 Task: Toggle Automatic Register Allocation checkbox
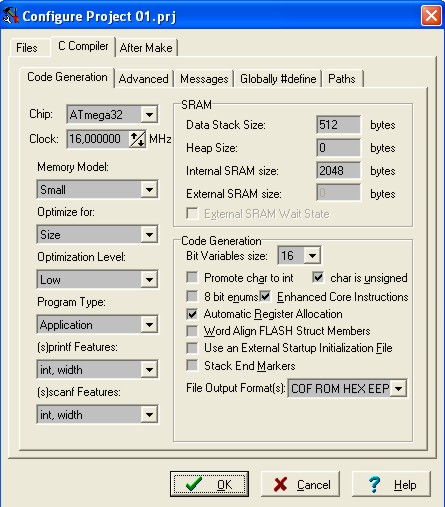192,314
